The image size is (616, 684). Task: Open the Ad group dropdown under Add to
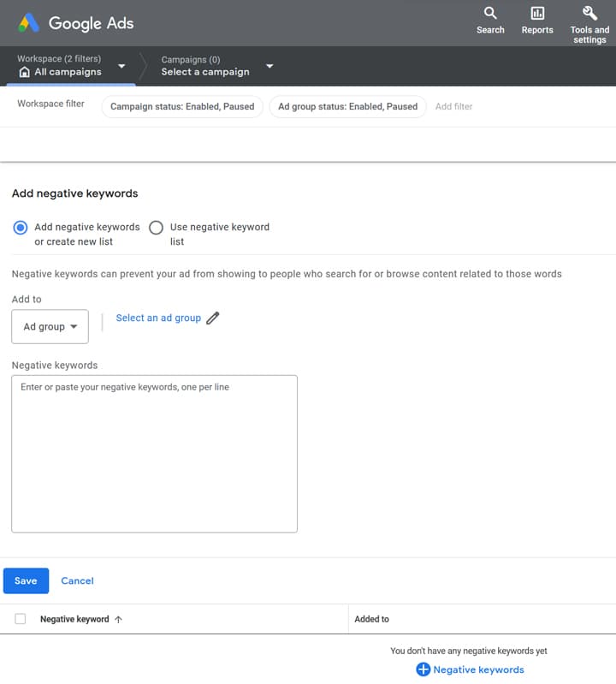pos(50,327)
